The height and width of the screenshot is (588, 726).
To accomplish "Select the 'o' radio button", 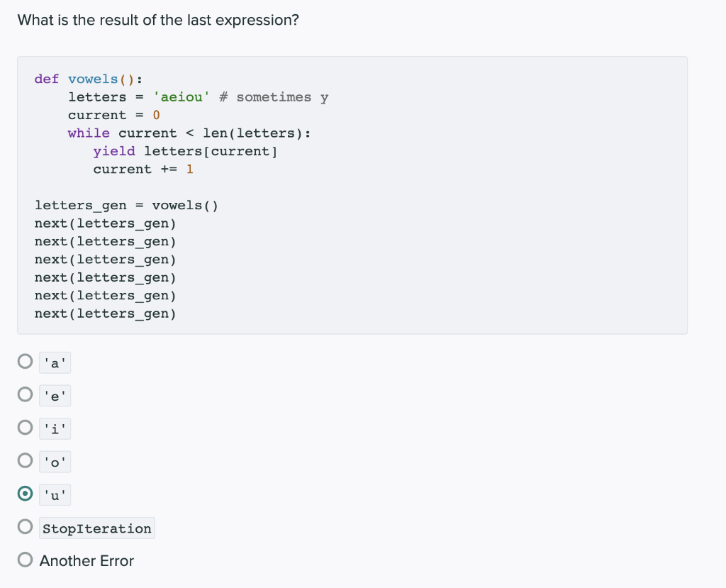I will tap(24, 461).
